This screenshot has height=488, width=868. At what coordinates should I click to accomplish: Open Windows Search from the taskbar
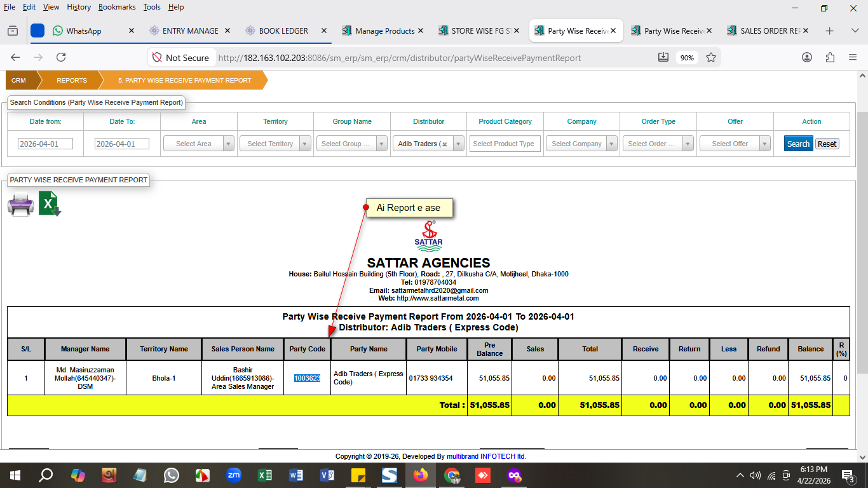click(x=46, y=475)
